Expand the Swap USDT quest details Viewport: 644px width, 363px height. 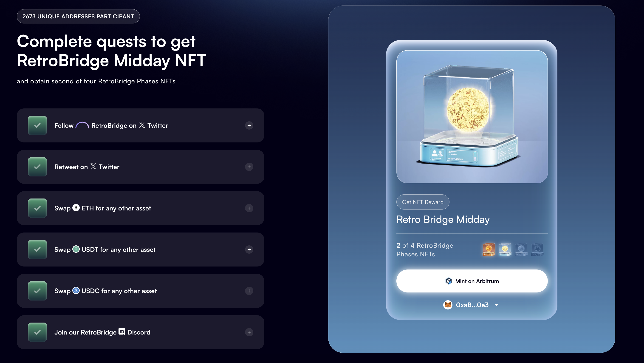[x=249, y=250]
